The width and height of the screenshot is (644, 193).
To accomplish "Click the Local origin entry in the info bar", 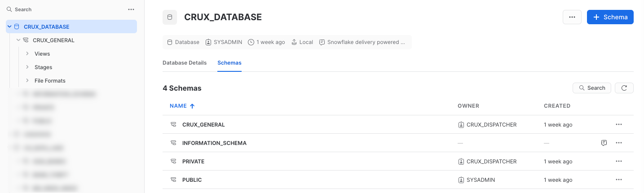I will click(302, 42).
